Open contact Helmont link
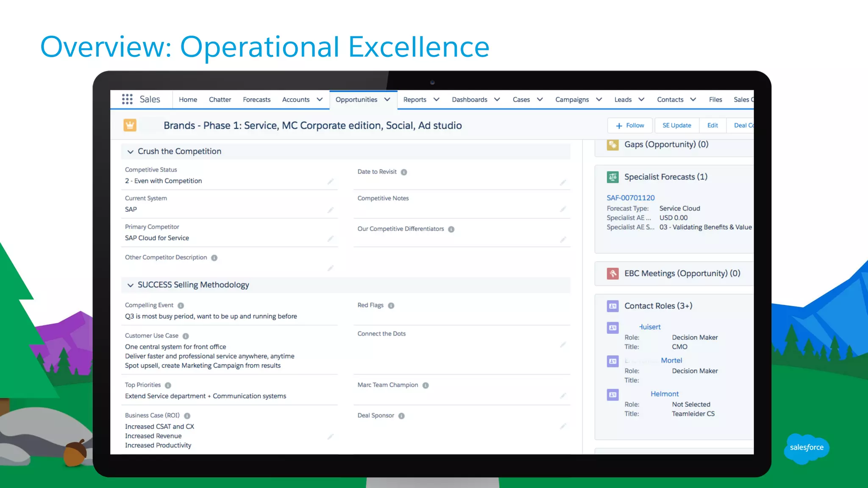 point(665,394)
